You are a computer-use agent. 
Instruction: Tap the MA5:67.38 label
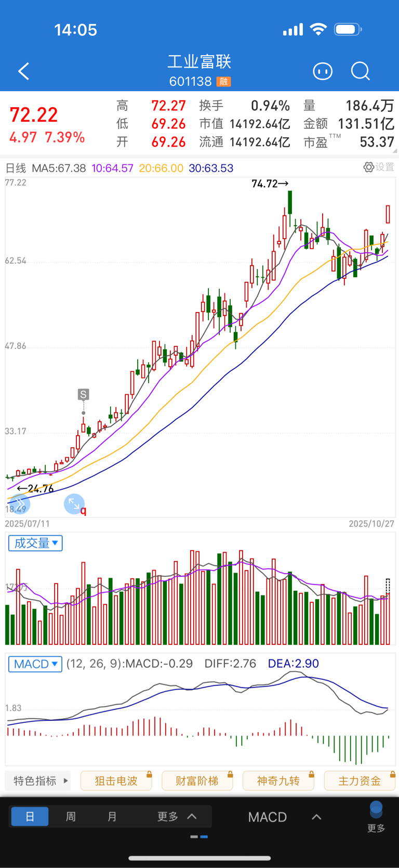point(59,168)
